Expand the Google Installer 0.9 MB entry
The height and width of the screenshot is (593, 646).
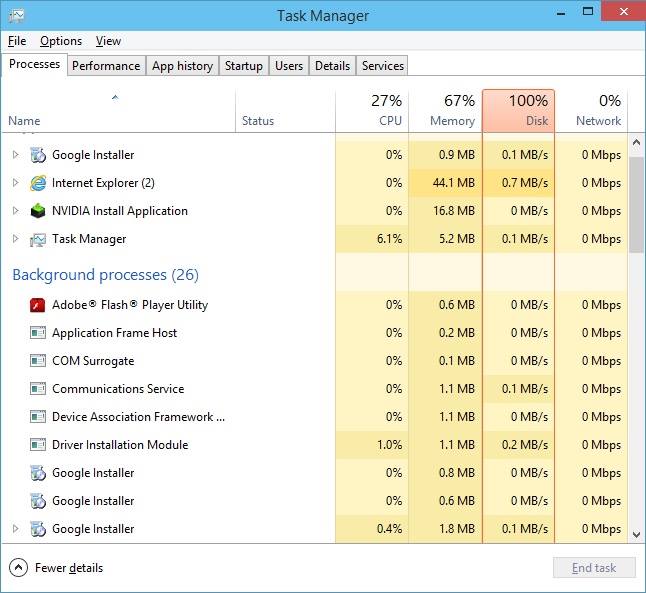click(16, 155)
